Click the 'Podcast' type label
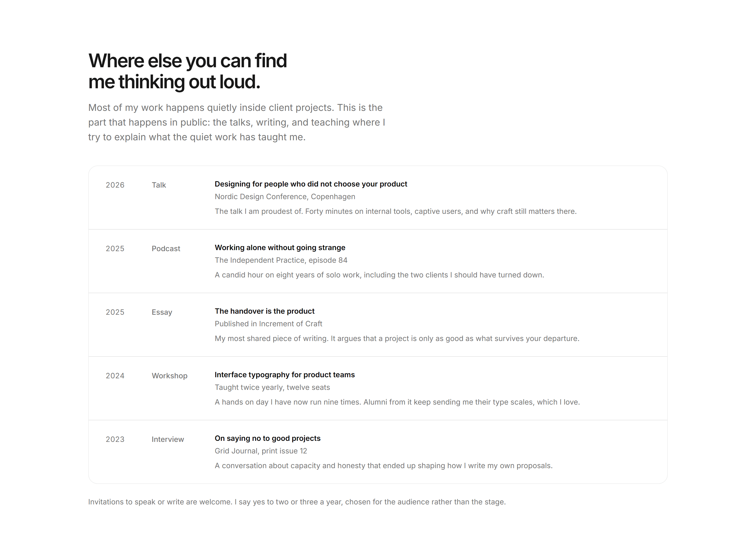This screenshot has height=558, width=756. pyautogui.click(x=166, y=249)
